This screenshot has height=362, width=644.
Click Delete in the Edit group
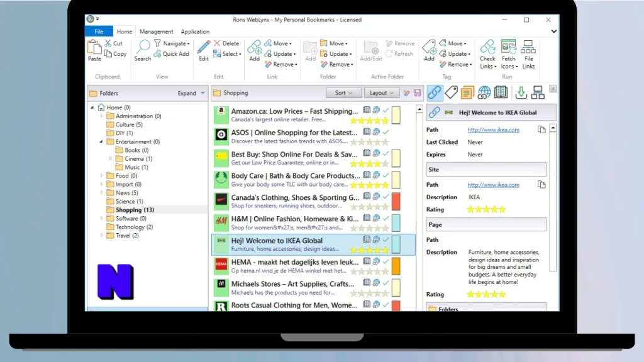pos(226,43)
